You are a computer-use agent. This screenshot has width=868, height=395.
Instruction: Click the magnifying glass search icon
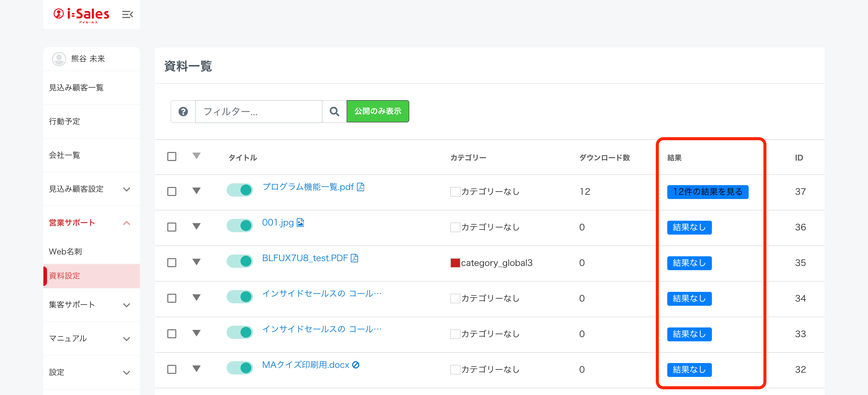click(x=334, y=112)
